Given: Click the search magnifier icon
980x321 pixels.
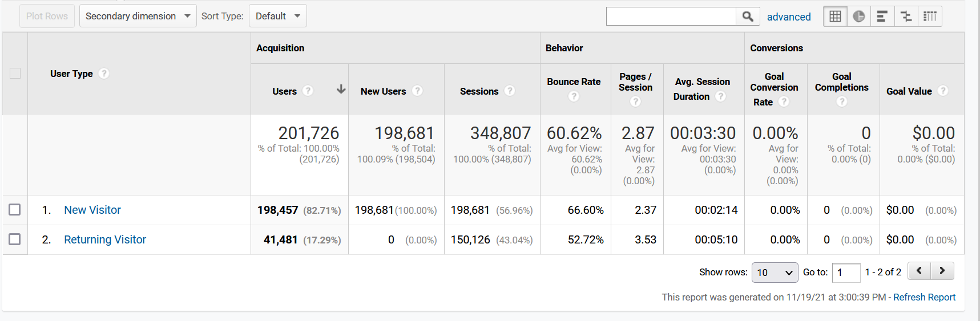Looking at the screenshot, I should [748, 17].
